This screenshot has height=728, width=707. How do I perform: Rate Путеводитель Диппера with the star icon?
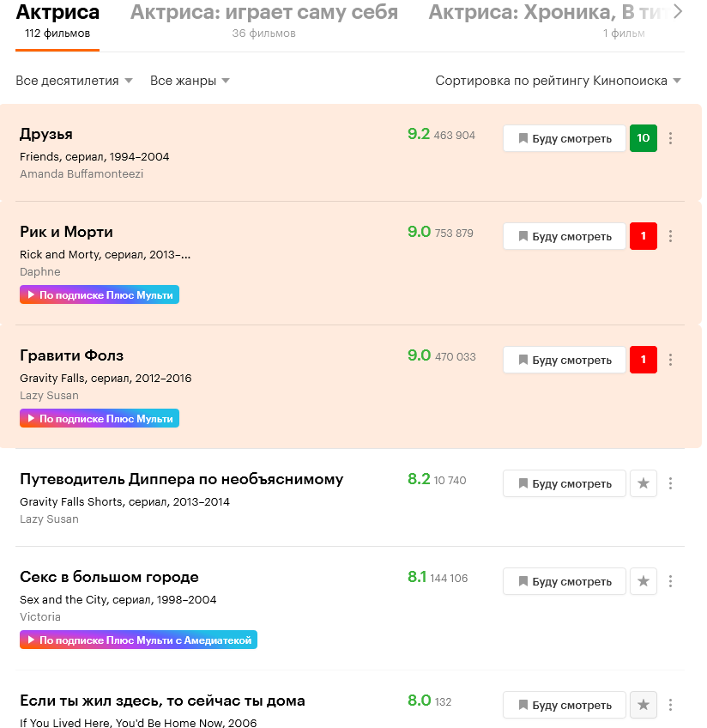tap(643, 483)
